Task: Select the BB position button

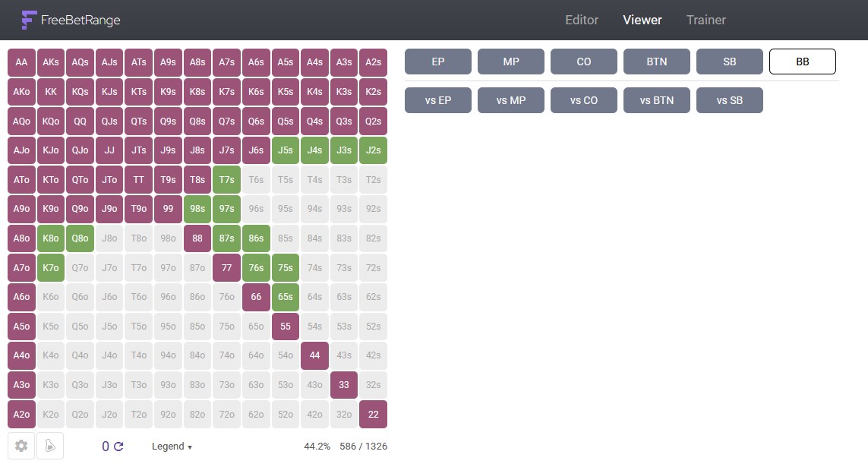Action: pos(803,62)
